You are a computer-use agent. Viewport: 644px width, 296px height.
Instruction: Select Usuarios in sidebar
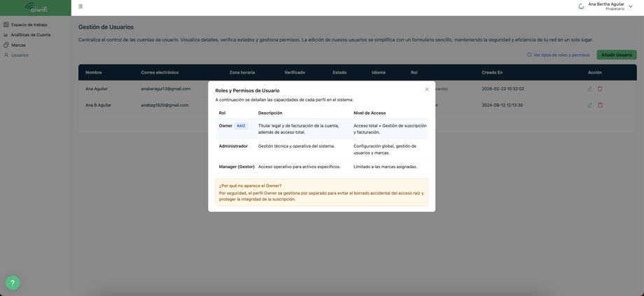pyautogui.click(x=20, y=55)
